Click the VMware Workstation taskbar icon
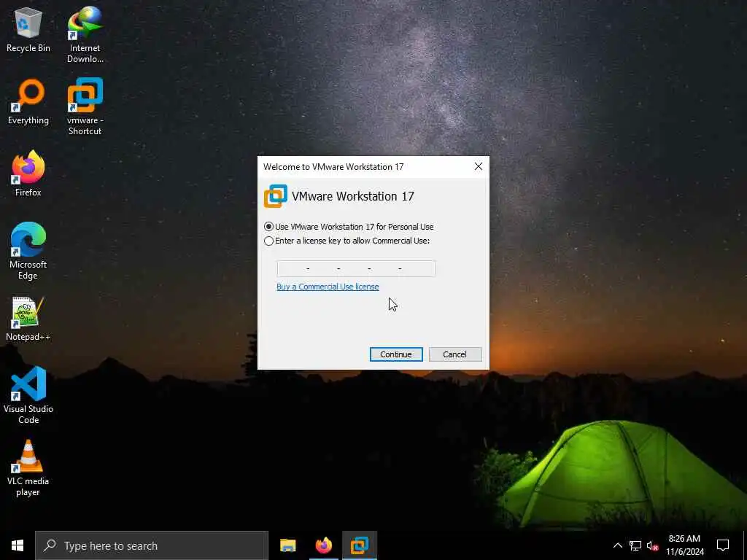The width and height of the screenshot is (747, 560). [x=360, y=545]
